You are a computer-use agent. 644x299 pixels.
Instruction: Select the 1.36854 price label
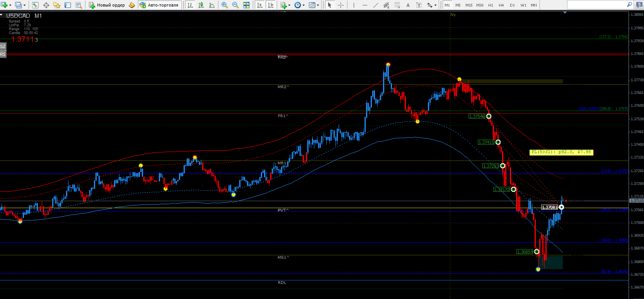coord(525,252)
